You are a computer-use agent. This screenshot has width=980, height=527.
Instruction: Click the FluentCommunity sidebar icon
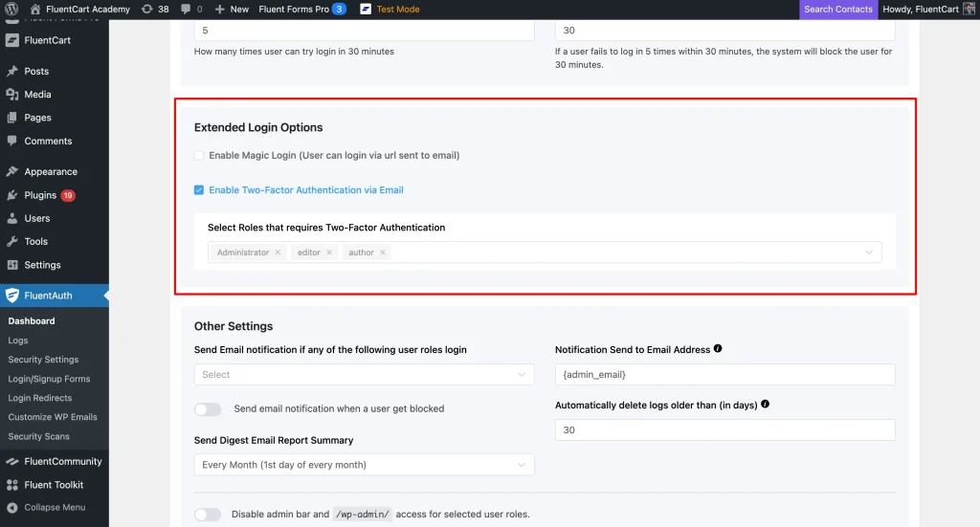tap(11, 461)
